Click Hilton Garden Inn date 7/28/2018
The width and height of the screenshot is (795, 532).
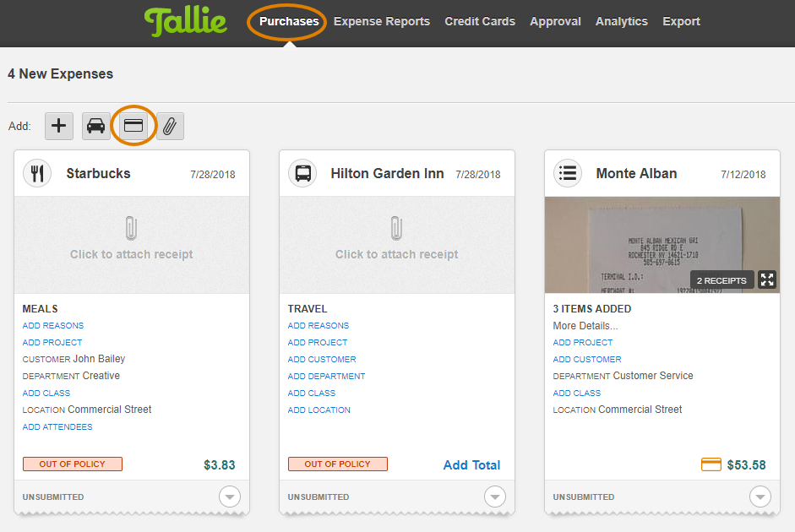(478, 175)
